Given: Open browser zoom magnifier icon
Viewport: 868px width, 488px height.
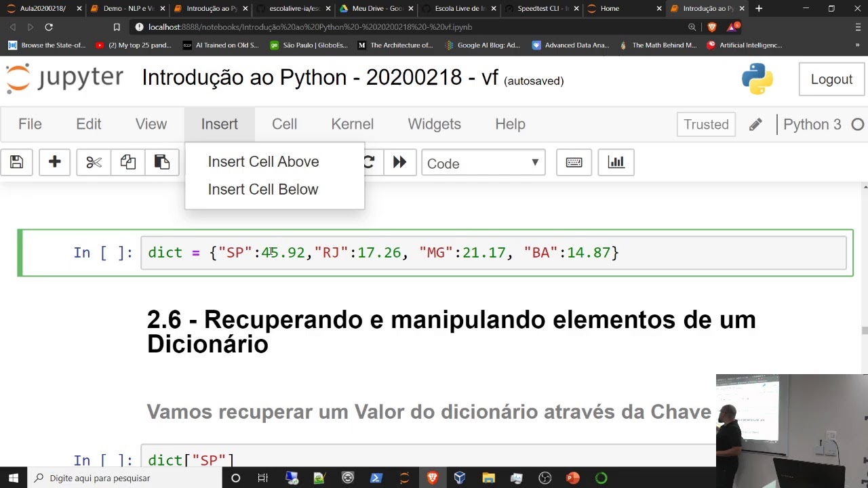Looking at the screenshot, I should point(692,27).
